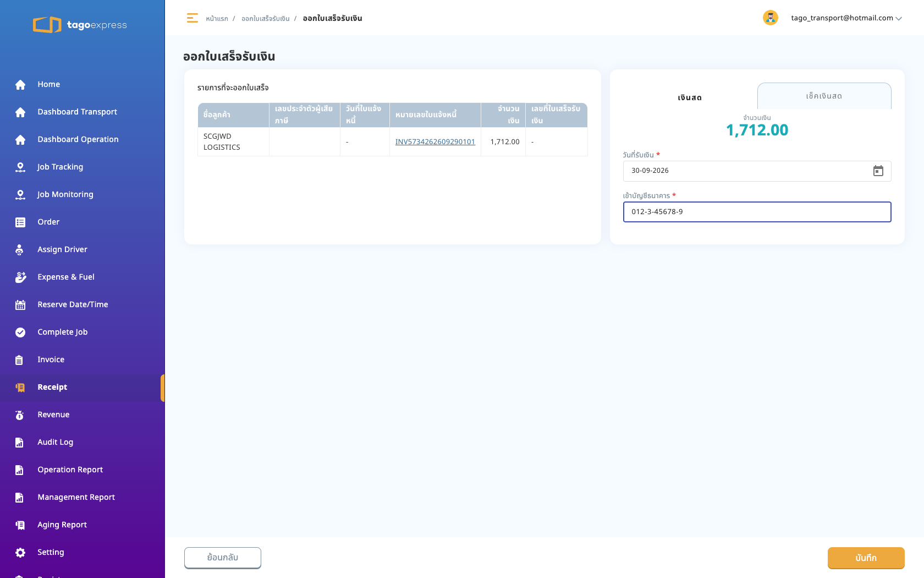Image resolution: width=924 pixels, height=578 pixels.
Task: Switch to the เช็คเงินสด tab
Action: (824, 96)
